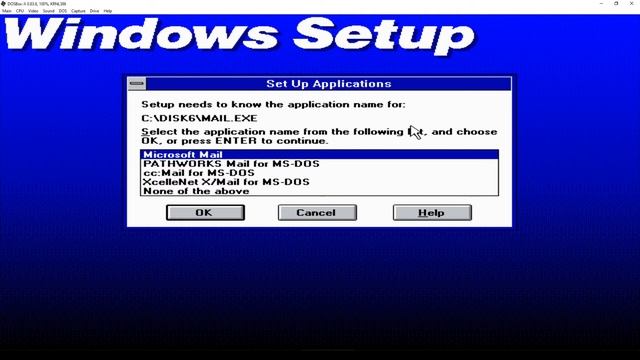
Task: Open the DOSBox Help menu
Action: coord(108,11)
